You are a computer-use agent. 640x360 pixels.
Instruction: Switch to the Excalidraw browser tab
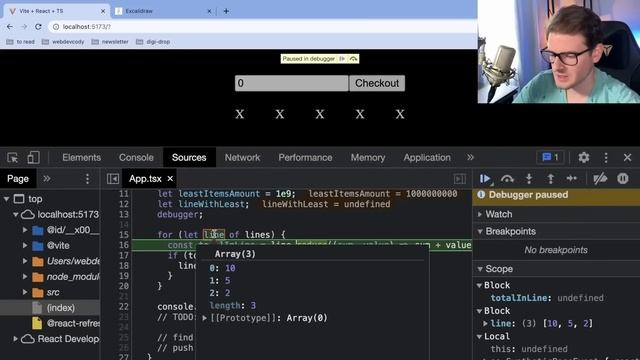pos(164,11)
